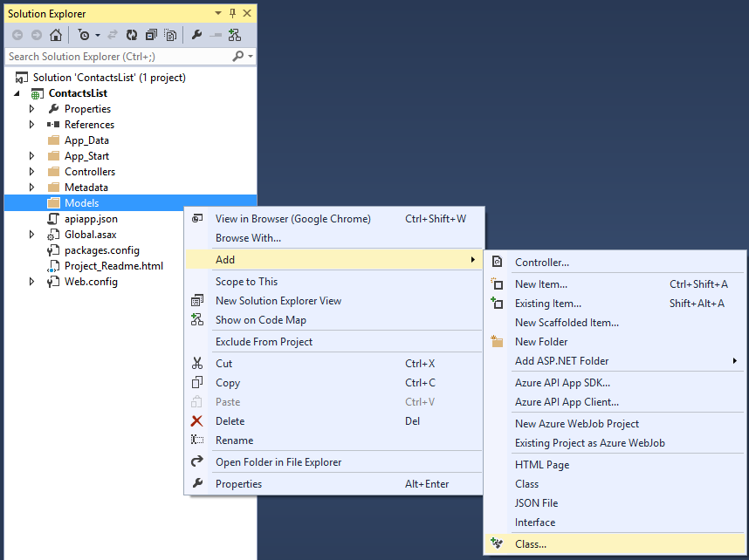Open the Solution Explorer window position dropdown
This screenshot has width=749, height=560.
[218, 13]
